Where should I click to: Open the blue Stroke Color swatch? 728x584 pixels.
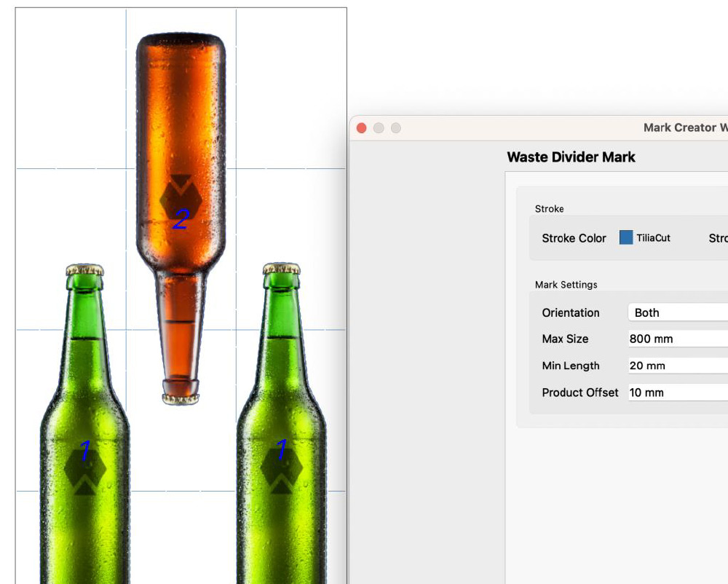tap(626, 237)
